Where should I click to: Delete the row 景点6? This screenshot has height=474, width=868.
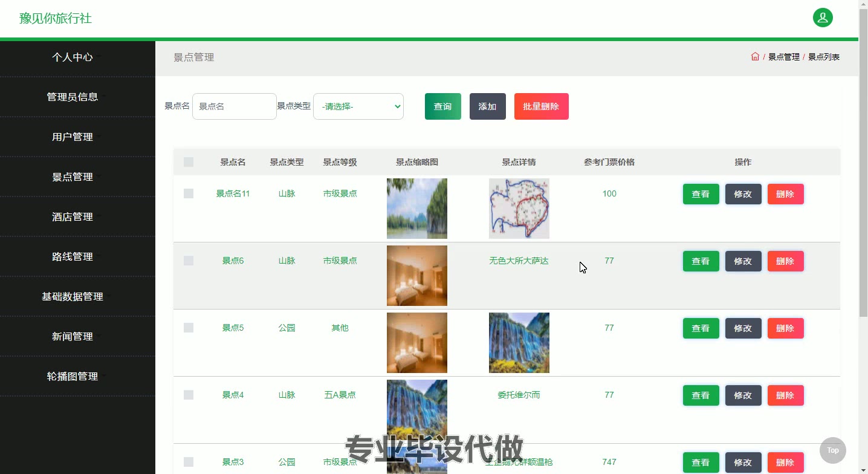786,261
